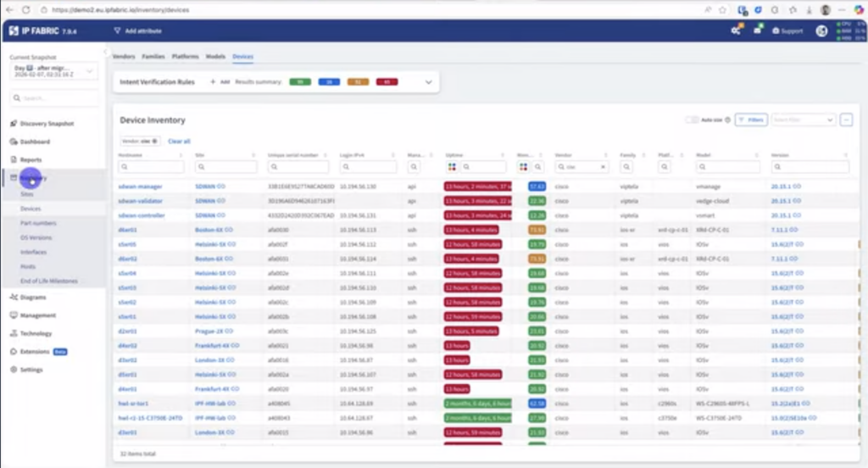Image resolution: width=868 pixels, height=468 pixels.
Task: Expand the Intent Verification Rules panel
Action: click(428, 82)
